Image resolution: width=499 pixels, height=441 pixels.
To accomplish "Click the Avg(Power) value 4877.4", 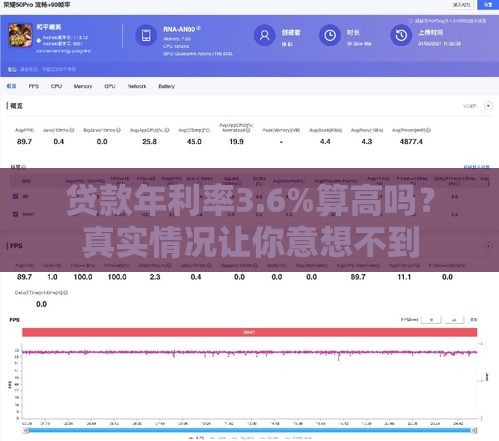I will click(411, 142).
